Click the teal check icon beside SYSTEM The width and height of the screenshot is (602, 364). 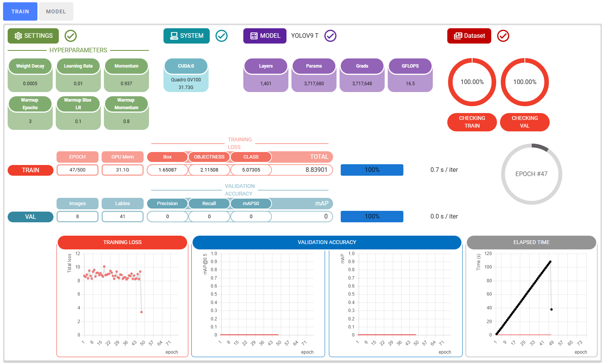222,36
